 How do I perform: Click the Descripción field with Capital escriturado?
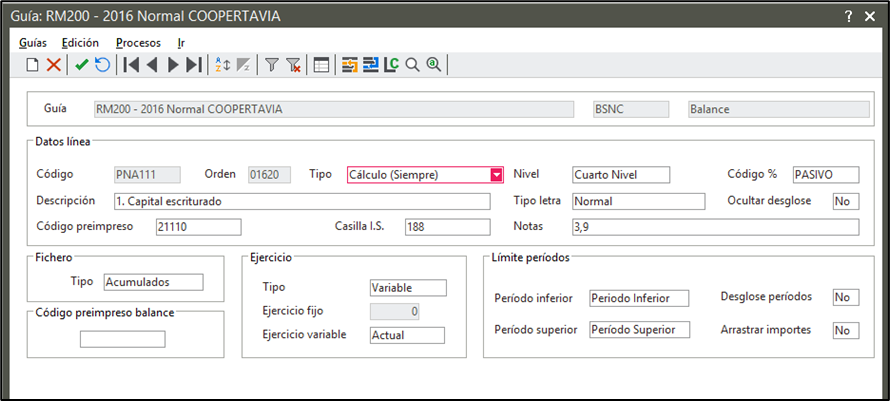(302, 201)
